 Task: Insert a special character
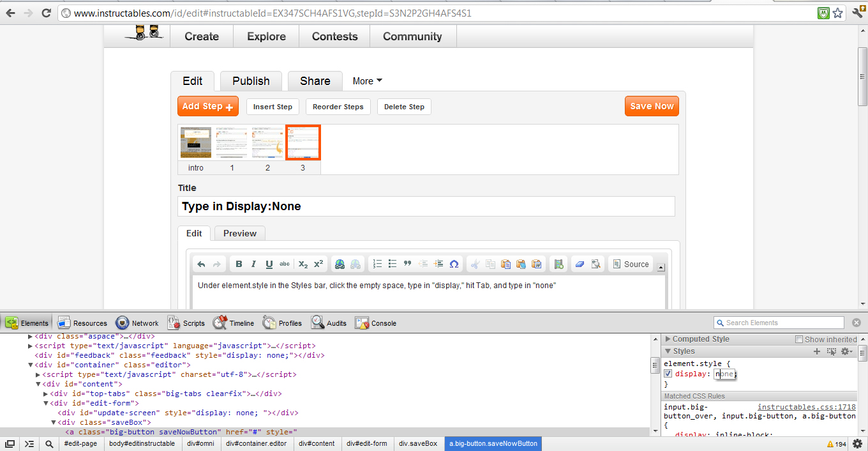tap(453, 263)
